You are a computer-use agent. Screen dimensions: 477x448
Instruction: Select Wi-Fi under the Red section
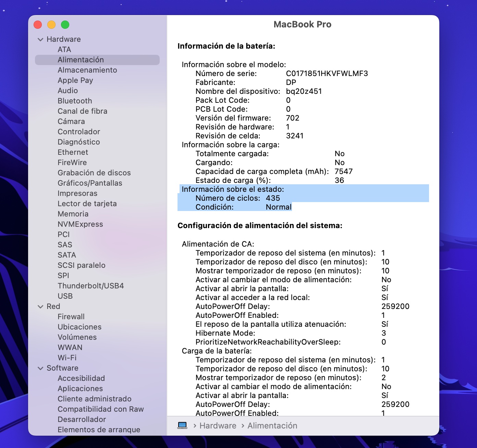[67, 358]
